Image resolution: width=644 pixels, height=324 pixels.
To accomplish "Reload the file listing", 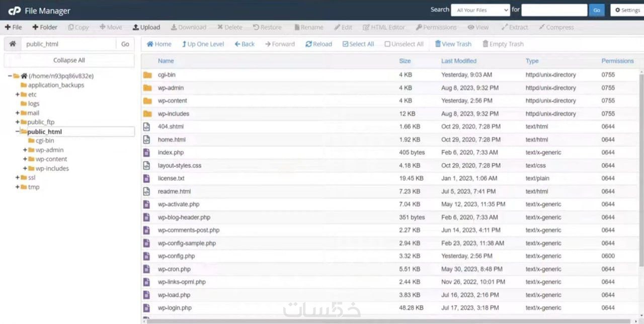I will point(318,44).
